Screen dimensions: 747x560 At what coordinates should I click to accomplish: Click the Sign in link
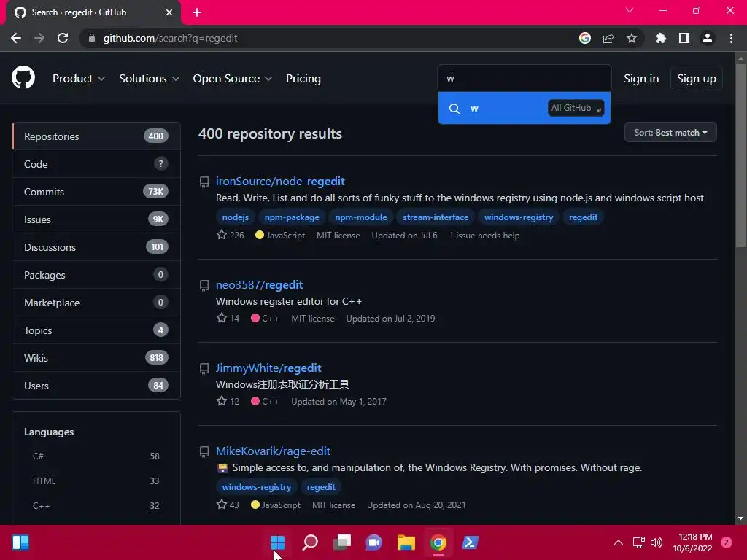point(641,79)
